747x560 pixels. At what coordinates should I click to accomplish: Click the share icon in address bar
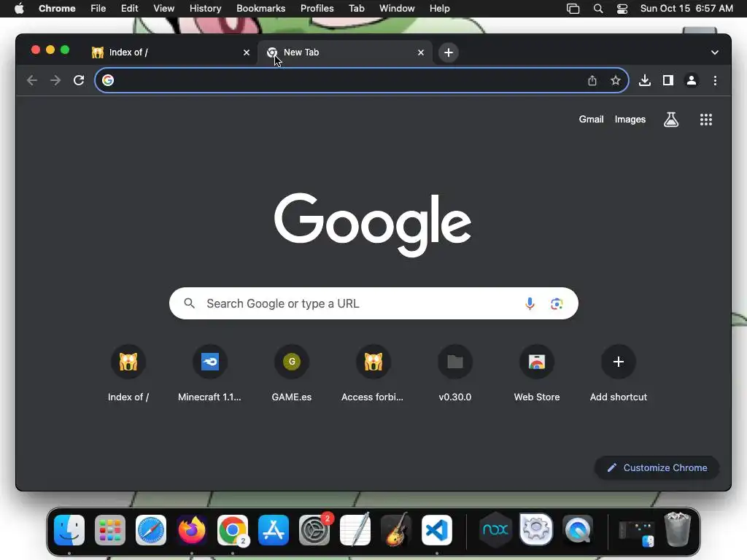(592, 80)
